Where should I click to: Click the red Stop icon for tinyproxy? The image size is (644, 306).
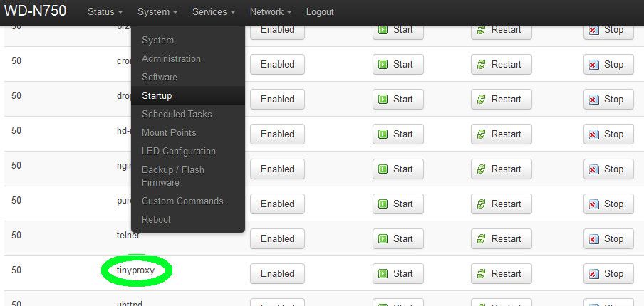tap(594, 273)
